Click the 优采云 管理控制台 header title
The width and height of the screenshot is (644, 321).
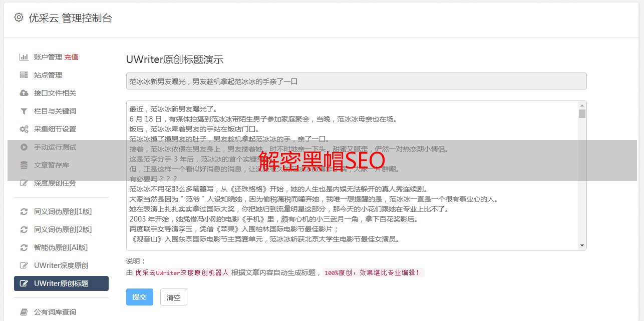(71, 18)
